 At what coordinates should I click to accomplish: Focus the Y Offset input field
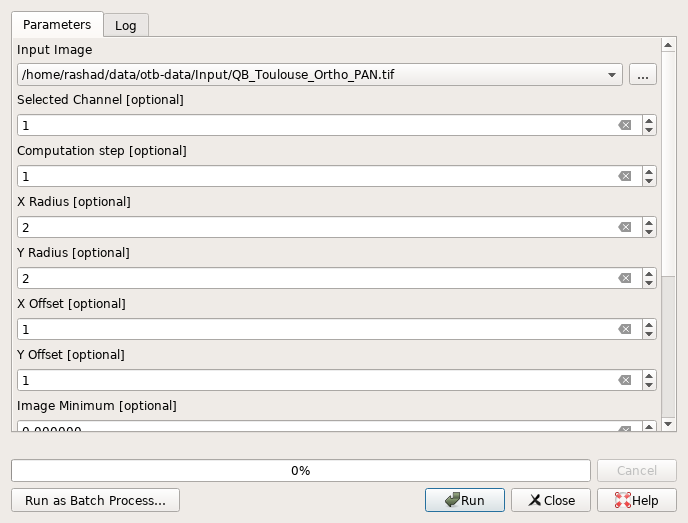(318, 380)
